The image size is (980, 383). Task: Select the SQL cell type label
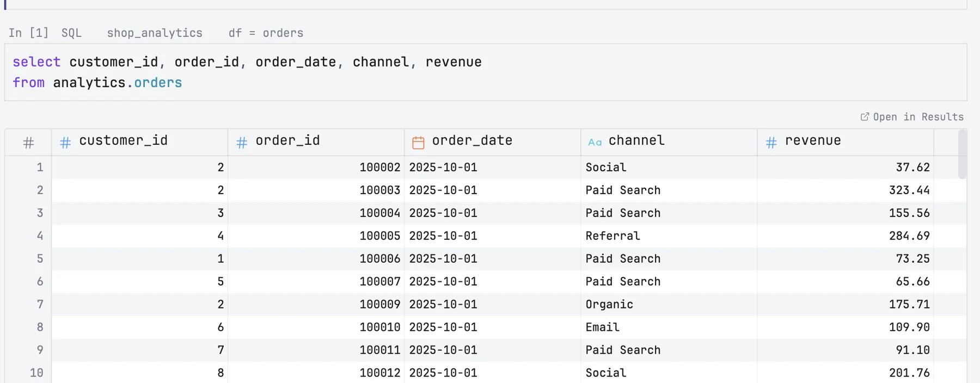71,33
